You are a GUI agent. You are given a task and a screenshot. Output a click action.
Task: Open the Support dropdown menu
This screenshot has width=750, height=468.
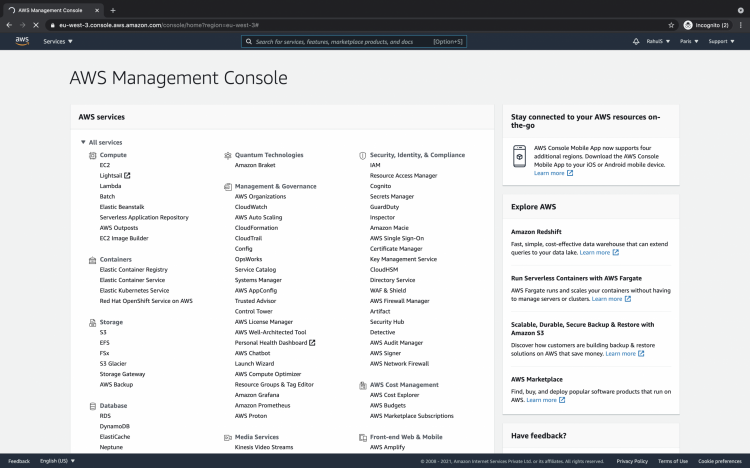(x=721, y=42)
